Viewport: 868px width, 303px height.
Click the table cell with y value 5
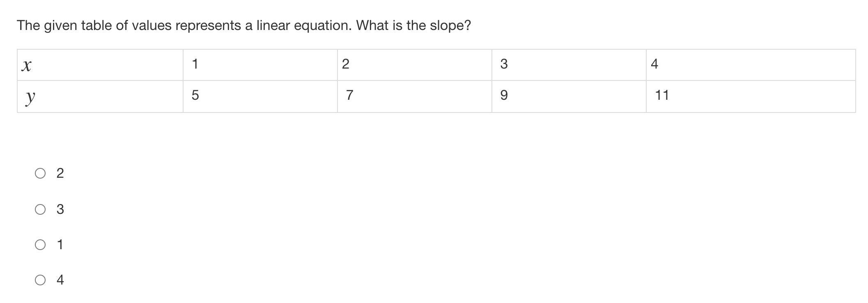[x=260, y=96]
